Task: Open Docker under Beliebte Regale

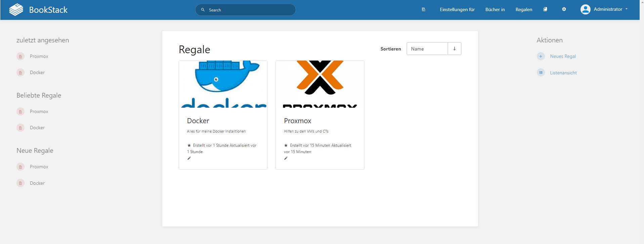Action: pos(37,128)
